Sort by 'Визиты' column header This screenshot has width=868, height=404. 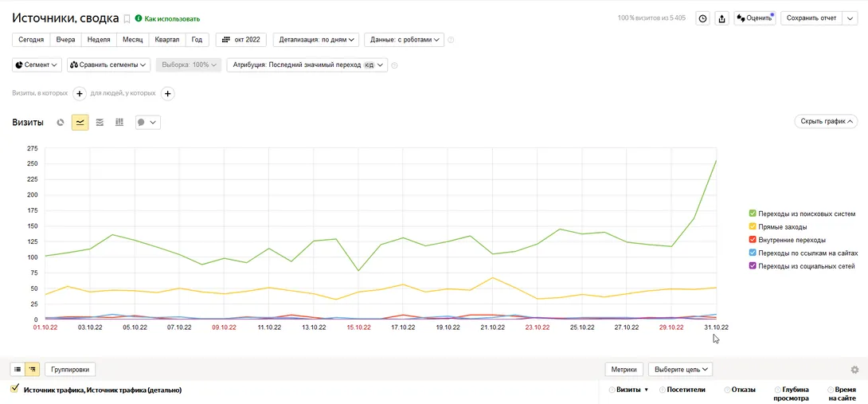pyautogui.click(x=628, y=390)
